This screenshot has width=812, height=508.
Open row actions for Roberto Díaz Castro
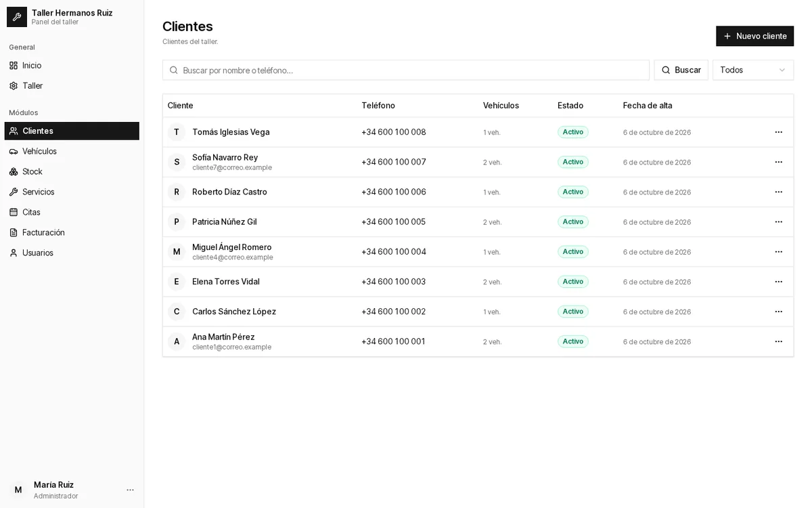pos(778,192)
